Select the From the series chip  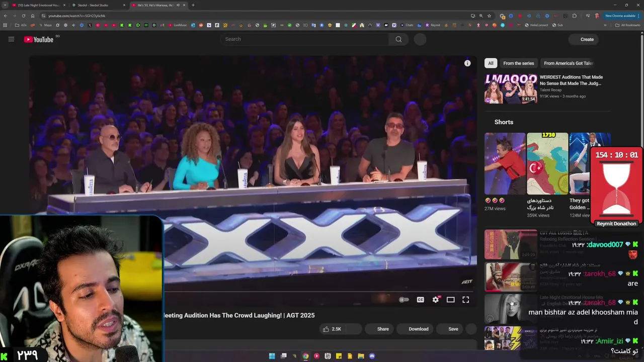[519, 63]
